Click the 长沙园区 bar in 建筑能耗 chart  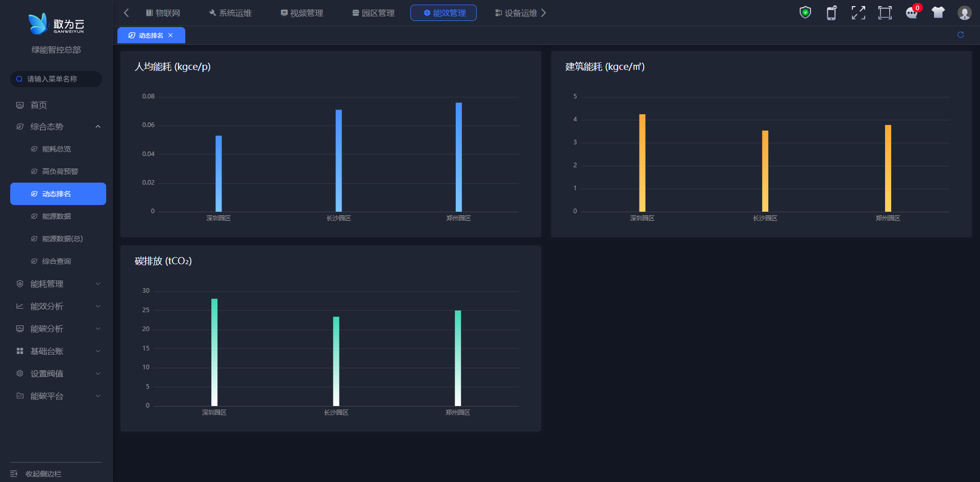pyautogui.click(x=765, y=171)
